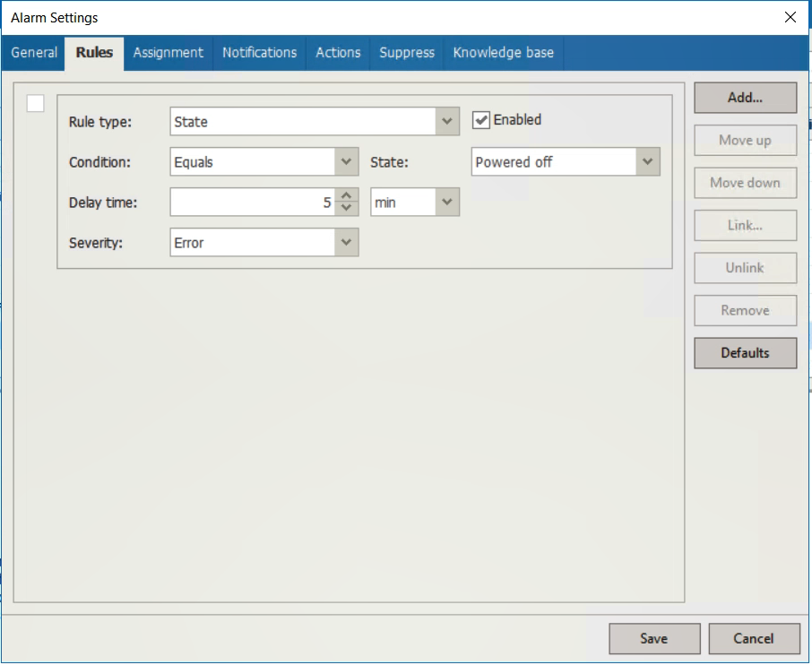Increase delay time with up arrow

(347, 196)
